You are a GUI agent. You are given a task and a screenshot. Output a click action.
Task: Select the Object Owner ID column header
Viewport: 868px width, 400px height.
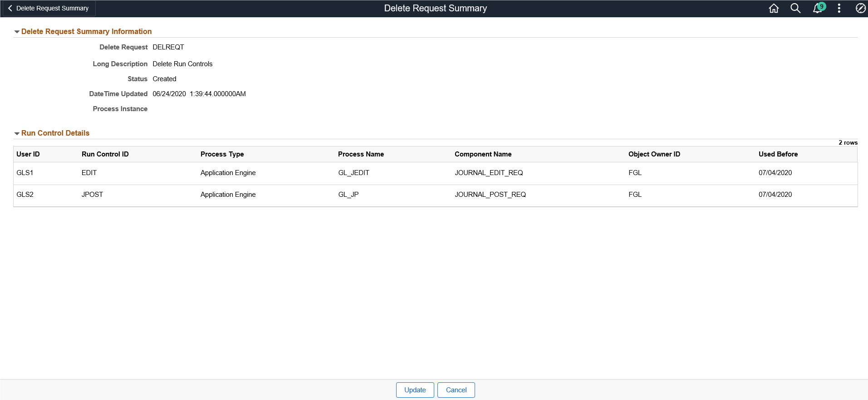(x=654, y=154)
